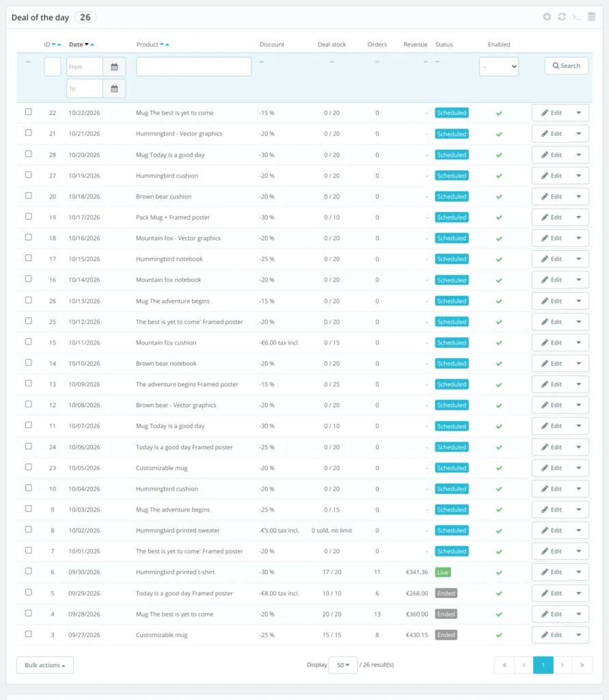609x700 pixels.
Task: Open the From date calendar picker
Action: click(x=114, y=67)
